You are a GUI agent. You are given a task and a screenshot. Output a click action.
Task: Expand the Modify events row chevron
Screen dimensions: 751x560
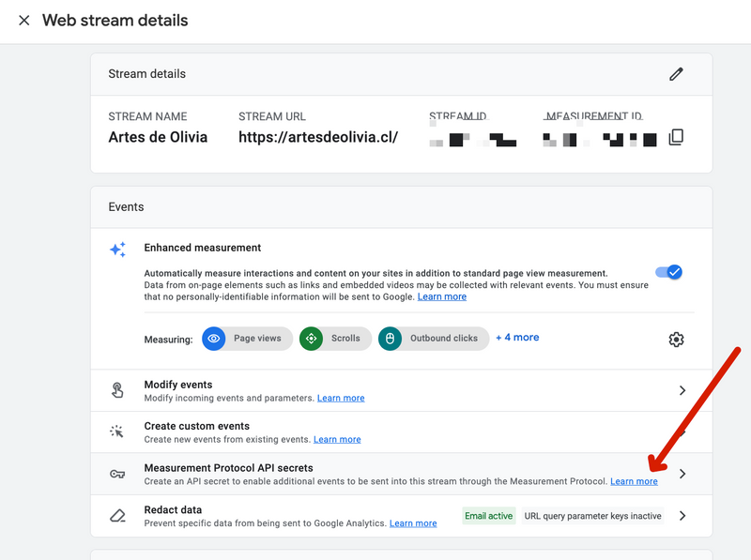point(682,390)
